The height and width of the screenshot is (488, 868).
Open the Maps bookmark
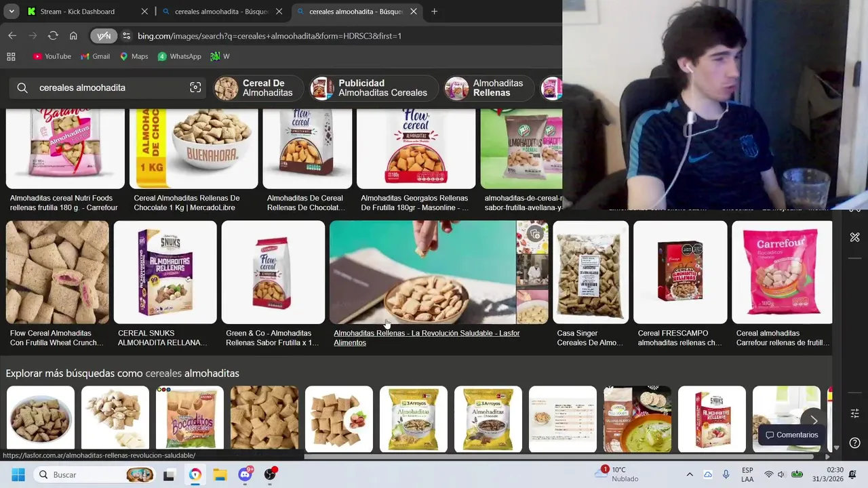[134, 56]
